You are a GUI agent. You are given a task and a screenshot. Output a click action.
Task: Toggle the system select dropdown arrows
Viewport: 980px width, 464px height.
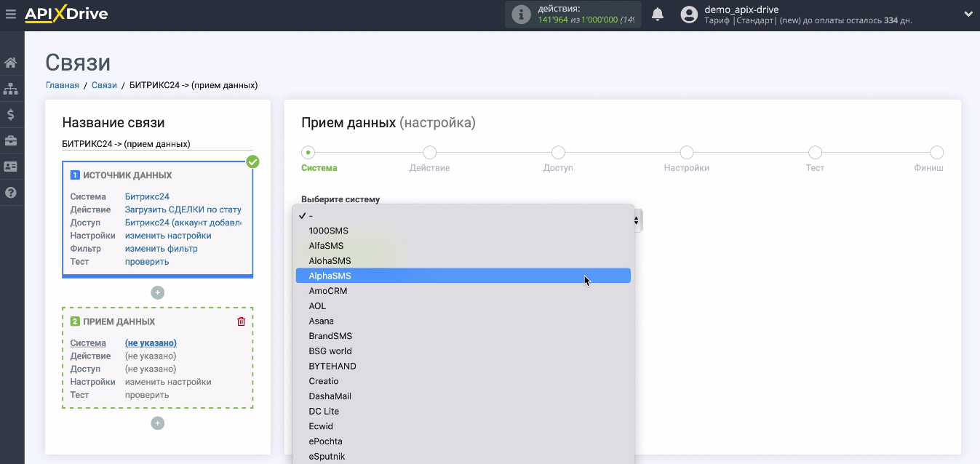point(637,220)
